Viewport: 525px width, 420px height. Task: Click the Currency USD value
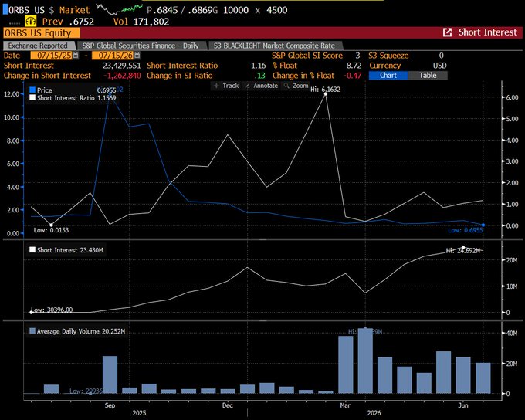pos(439,66)
